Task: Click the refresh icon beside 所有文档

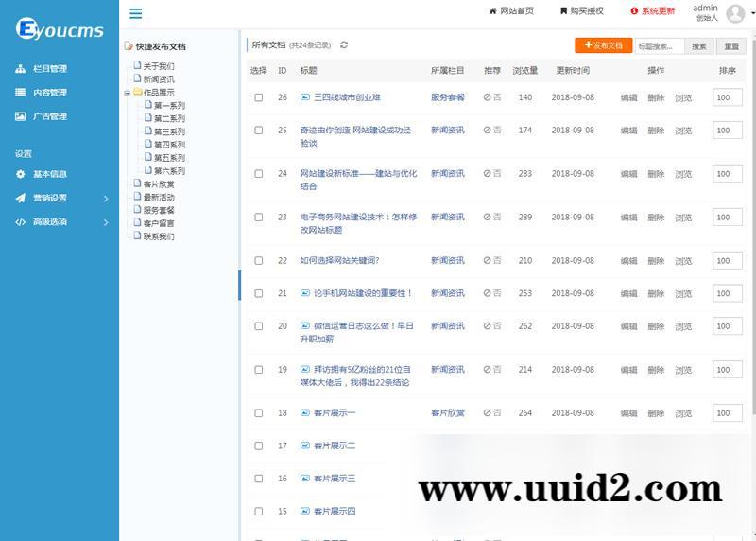Action: [x=344, y=44]
